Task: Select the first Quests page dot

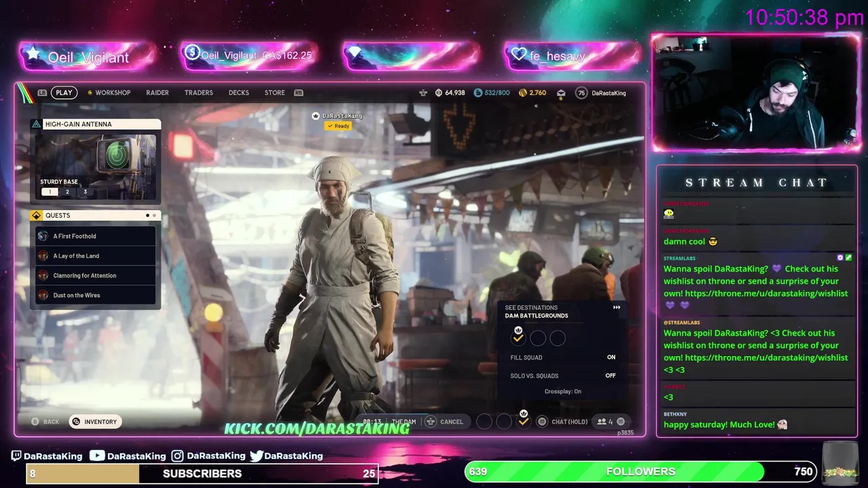Action: [148, 216]
